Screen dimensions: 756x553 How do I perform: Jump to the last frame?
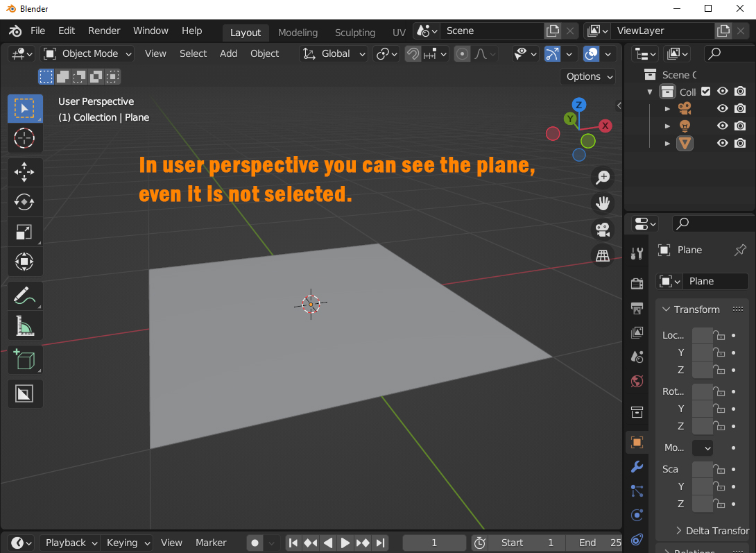click(x=380, y=543)
